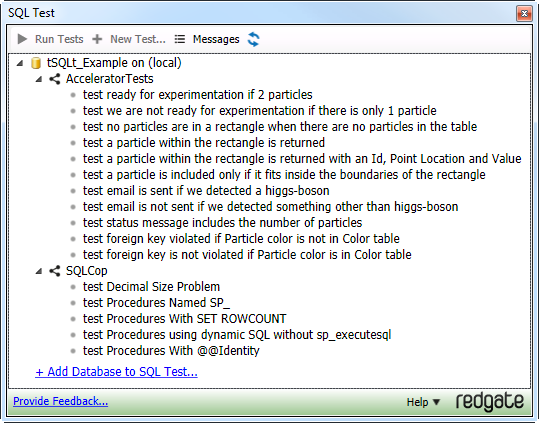Collapse the SQLCop class

pos(39,271)
